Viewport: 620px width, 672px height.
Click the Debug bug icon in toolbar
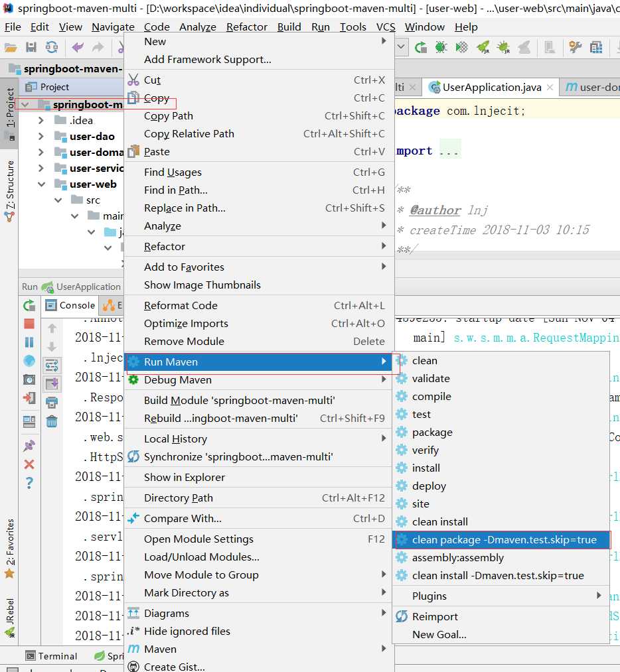tap(441, 47)
